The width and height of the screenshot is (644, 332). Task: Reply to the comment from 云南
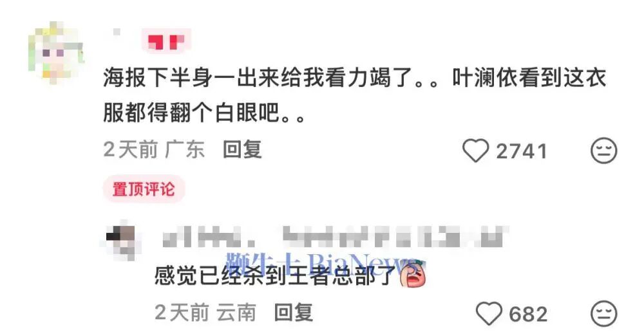pos(294,313)
